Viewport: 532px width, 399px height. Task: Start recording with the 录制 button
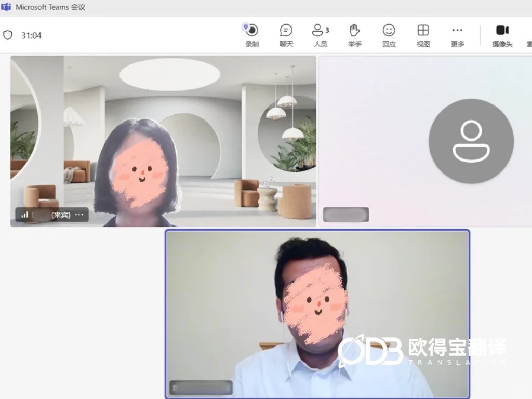pyautogui.click(x=252, y=35)
